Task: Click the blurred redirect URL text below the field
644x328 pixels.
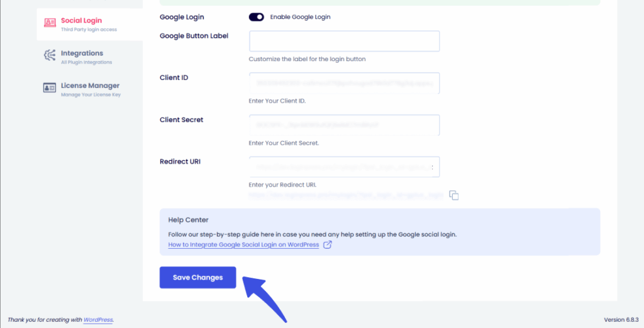Action: (x=346, y=195)
